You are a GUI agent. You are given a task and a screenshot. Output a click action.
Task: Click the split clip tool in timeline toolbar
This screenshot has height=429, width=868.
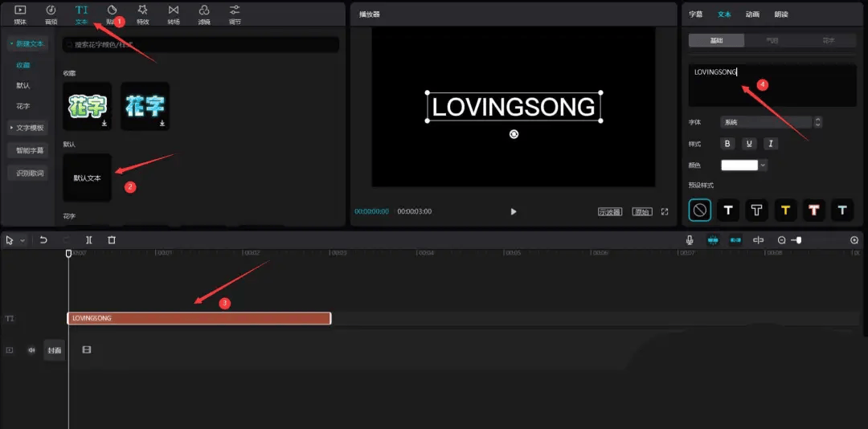(x=89, y=240)
